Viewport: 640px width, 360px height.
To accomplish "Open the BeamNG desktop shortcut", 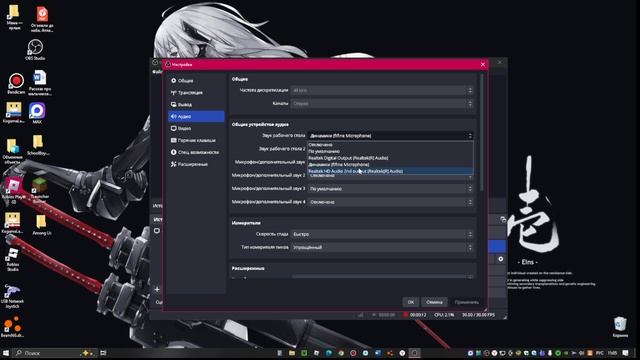I will (x=13, y=327).
